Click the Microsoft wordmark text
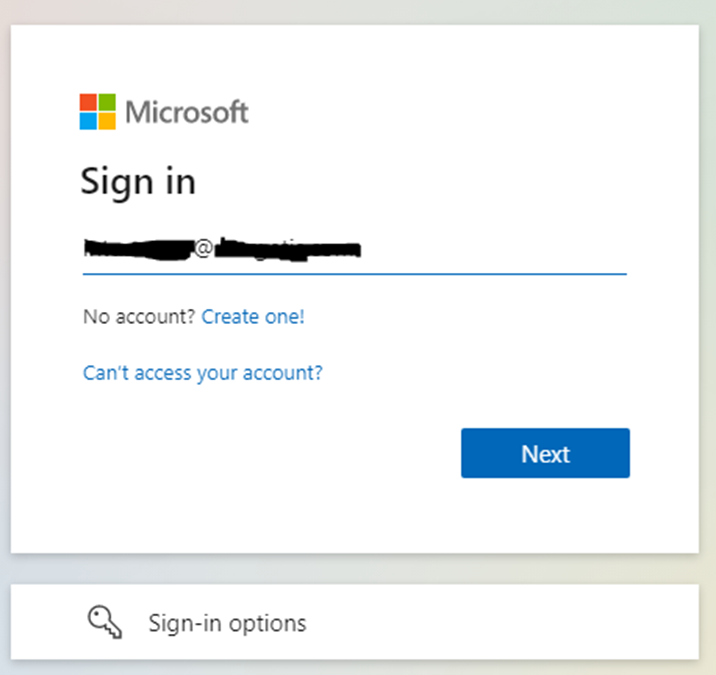 pos(187,112)
